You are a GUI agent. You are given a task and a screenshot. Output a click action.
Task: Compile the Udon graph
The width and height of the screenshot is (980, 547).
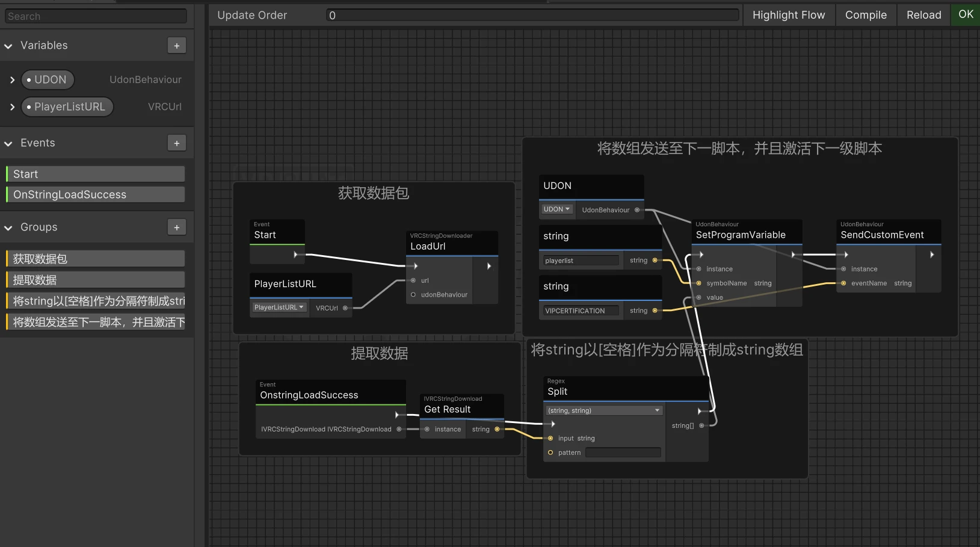(866, 15)
